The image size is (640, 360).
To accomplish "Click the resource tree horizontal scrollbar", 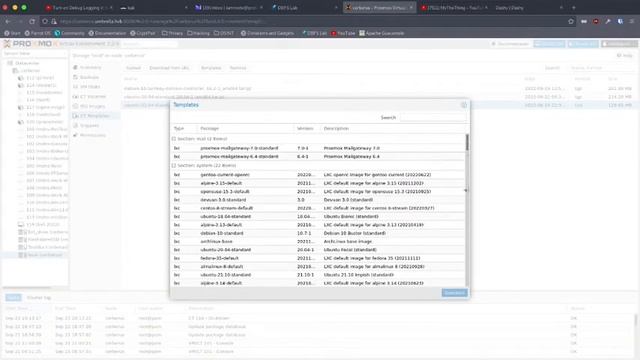I will coord(27,288).
